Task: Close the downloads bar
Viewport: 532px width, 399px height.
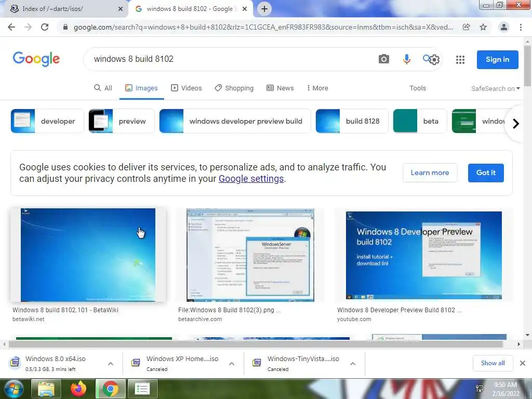Action: point(523,363)
